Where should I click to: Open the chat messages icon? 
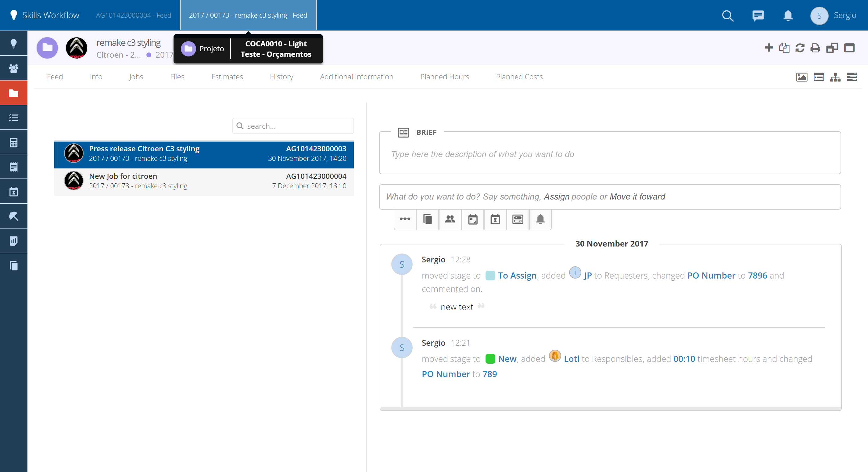click(758, 16)
